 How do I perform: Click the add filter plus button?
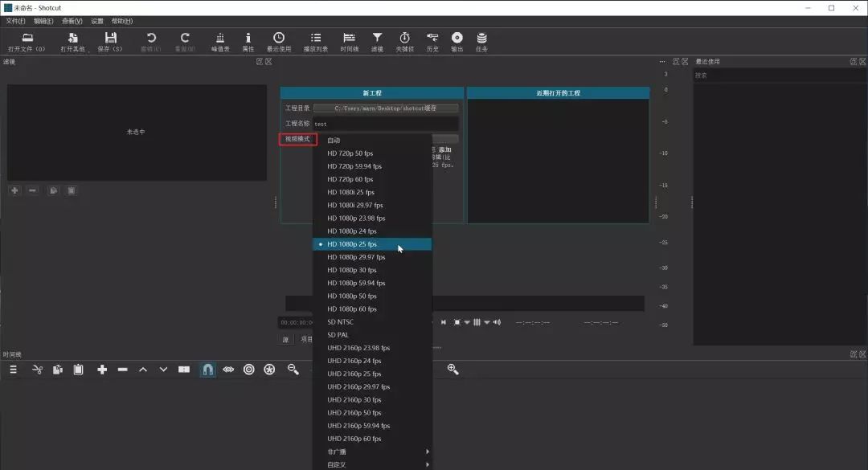coord(15,190)
